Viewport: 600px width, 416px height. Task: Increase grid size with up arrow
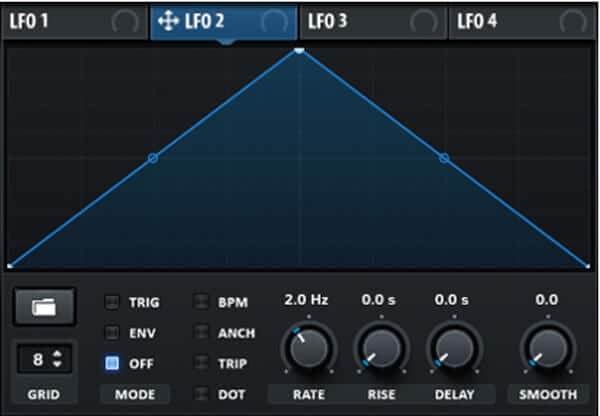coord(57,354)
